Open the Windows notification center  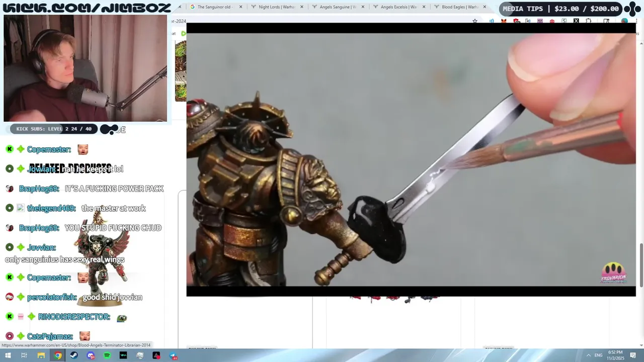[633, 355]
